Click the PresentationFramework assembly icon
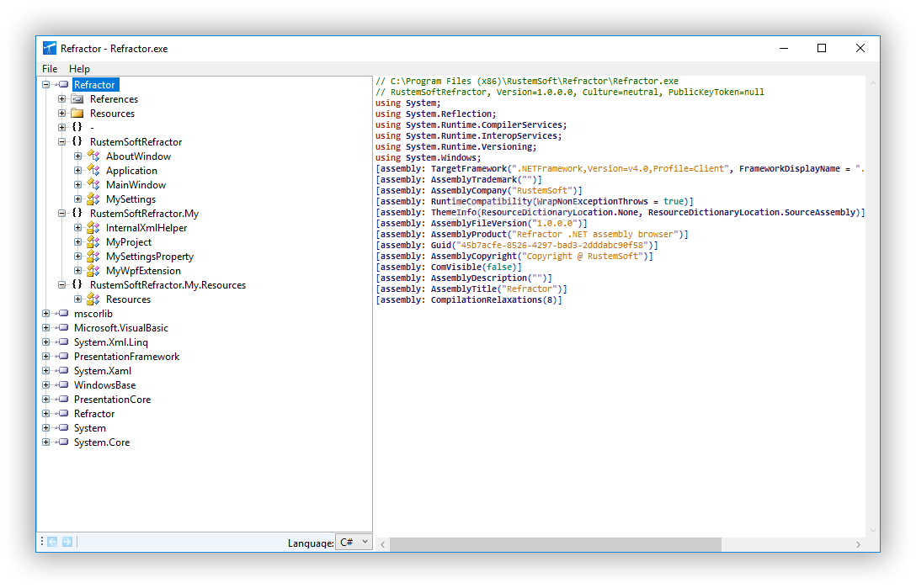Image resolution: width=916 pixels, height=588 pixels. [x=62, y=356]
